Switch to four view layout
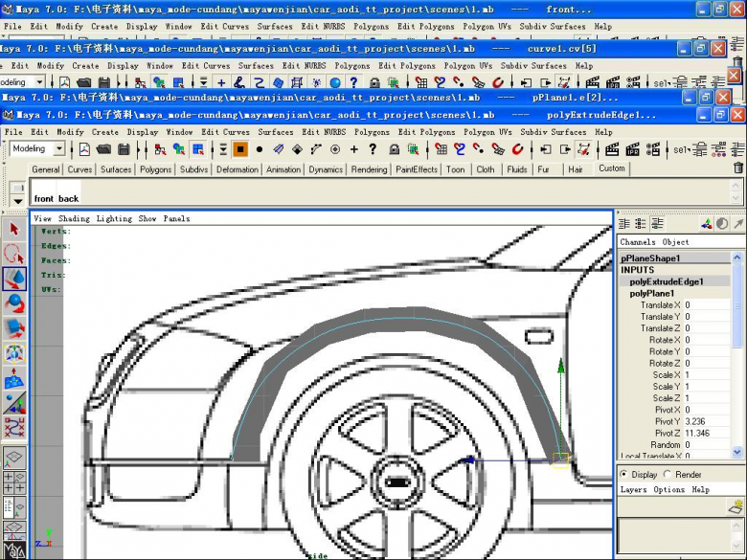 [14, 482]
